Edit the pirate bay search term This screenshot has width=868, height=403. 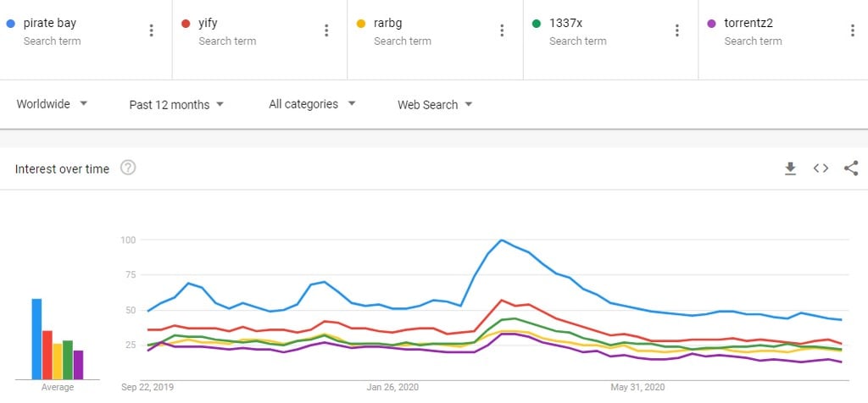50,23
